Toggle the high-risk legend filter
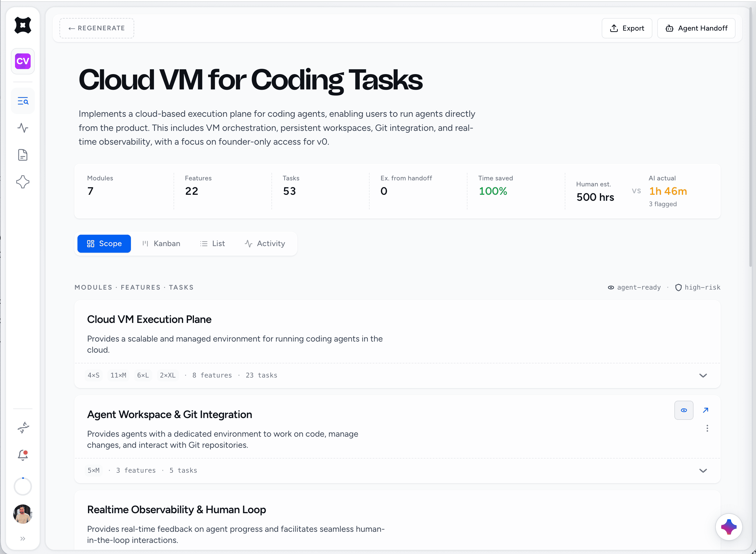756x554 pixels. 698,288
